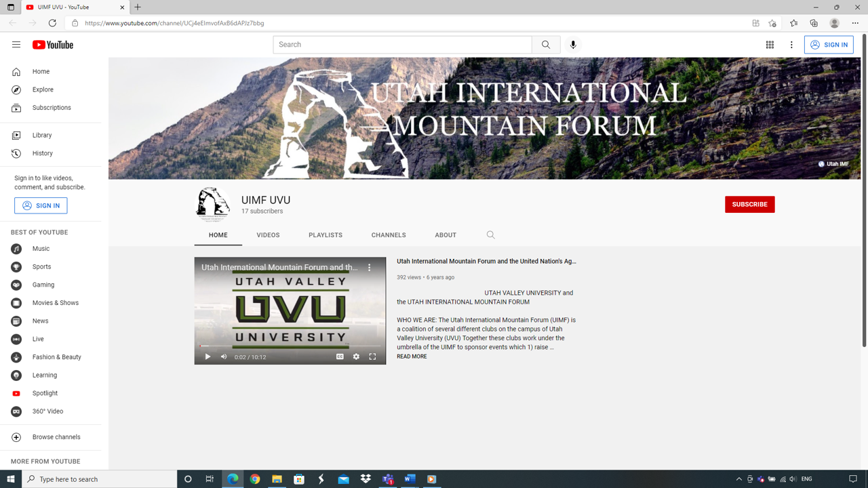Screen dimensions: 868x488
Task: Browse Fashion & Beauty category
Action: coord(51,357)
